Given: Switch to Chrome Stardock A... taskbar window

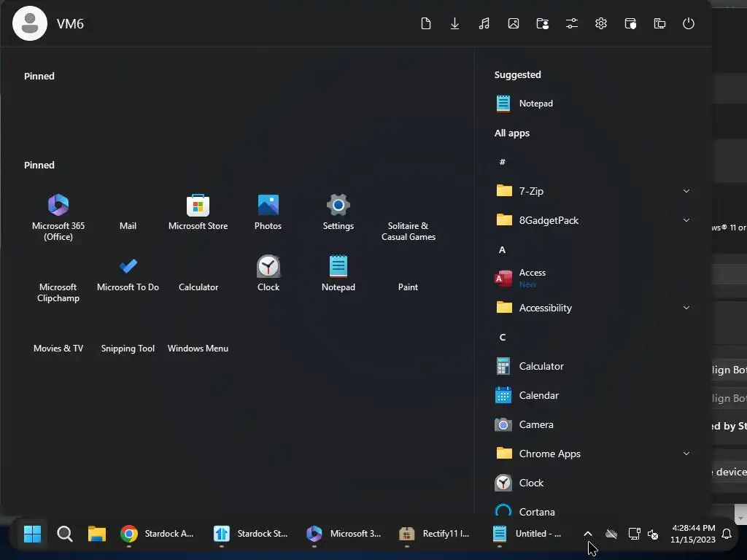Looking at the screenshot, I should pyautogui.click(x=158, y=534).
